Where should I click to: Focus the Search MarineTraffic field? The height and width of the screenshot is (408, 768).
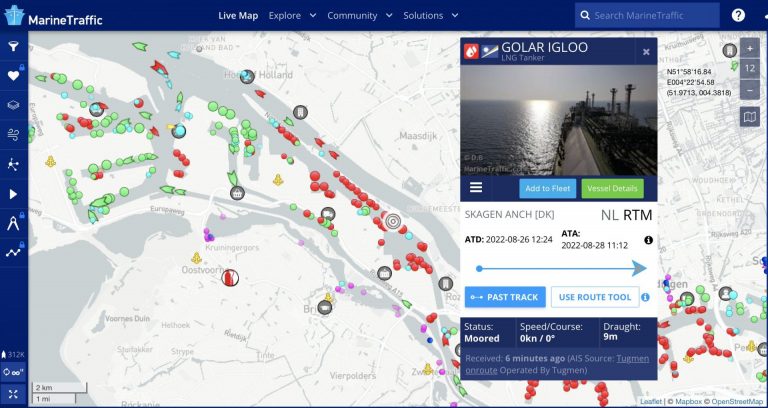pos(647,16)
